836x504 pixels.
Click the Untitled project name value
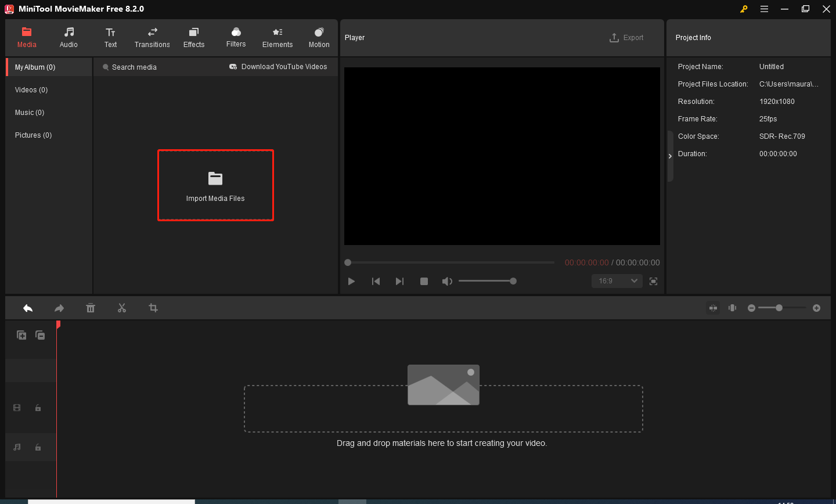coord(772,67)
